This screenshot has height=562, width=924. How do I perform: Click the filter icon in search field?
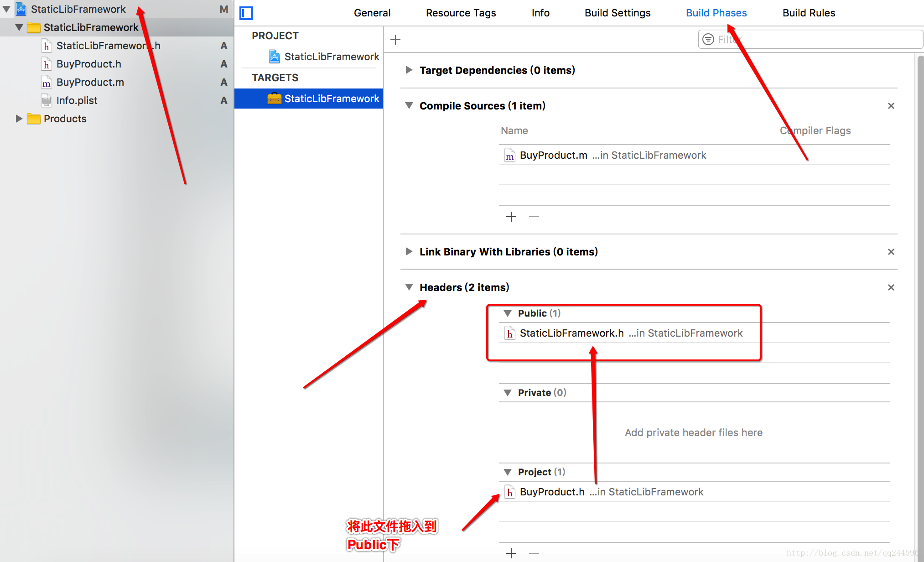click(708, 40)
